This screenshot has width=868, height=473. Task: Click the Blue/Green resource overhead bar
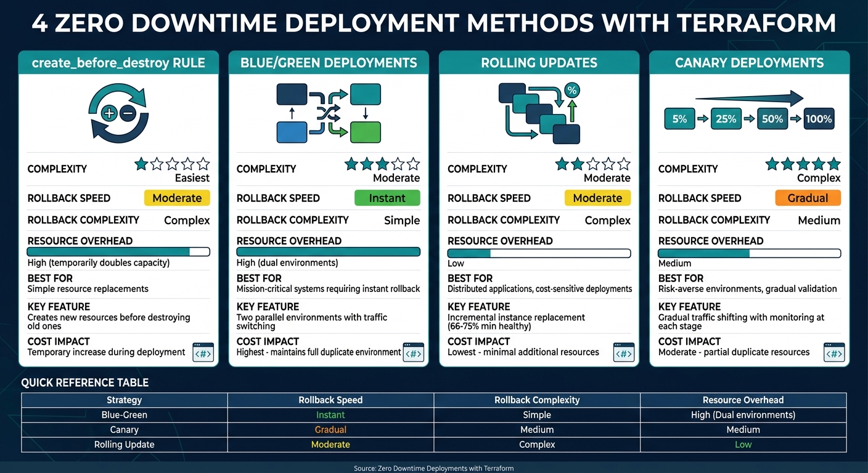click(x=329, y=252)
